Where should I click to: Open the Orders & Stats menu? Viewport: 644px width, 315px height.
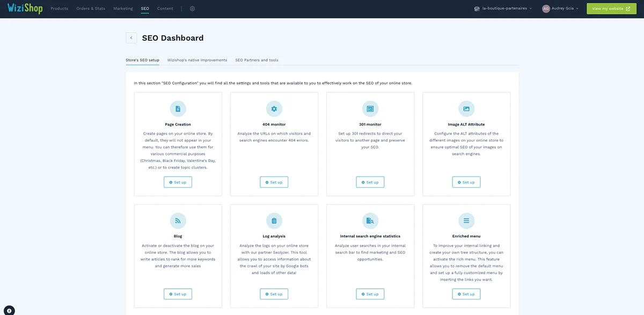(91, 9)
